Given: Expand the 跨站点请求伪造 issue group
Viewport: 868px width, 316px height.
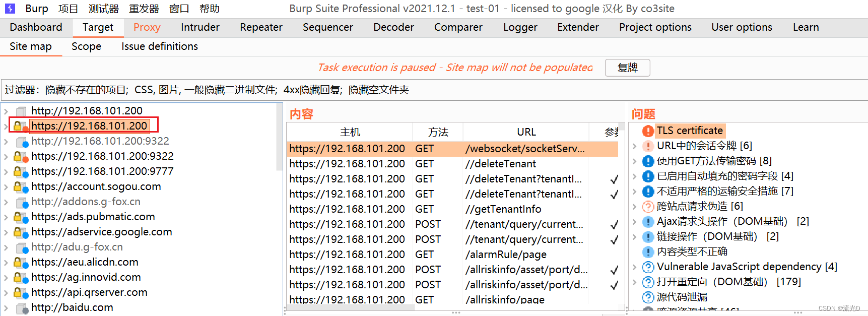Looking at the screenshot, I should point(635,207).
